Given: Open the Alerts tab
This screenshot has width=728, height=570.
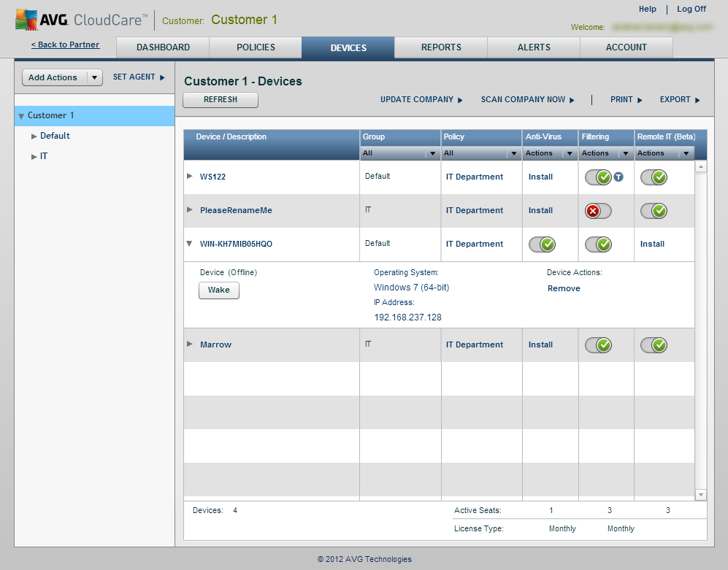Looking at the screenshot, I should [x=534, y=47].
